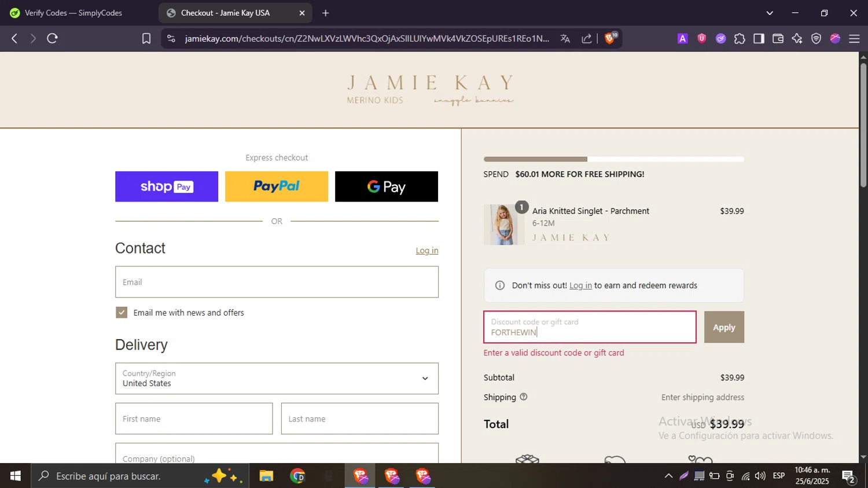868x488 pixels.
Task: Open the notification center icon
Action: point(849,476)
